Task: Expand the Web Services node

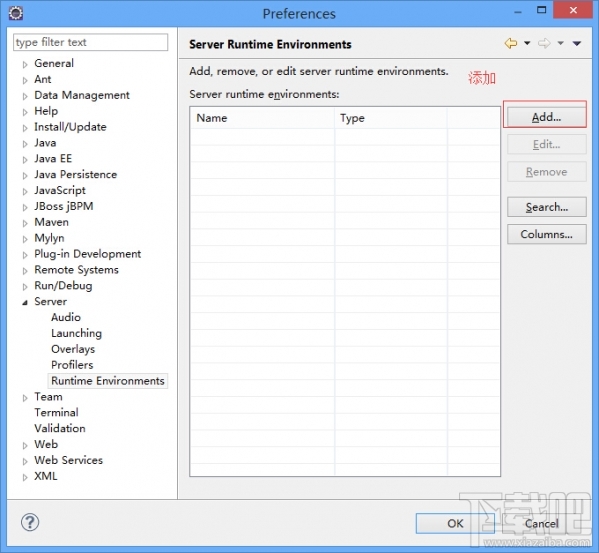Action: coord(25,461)
